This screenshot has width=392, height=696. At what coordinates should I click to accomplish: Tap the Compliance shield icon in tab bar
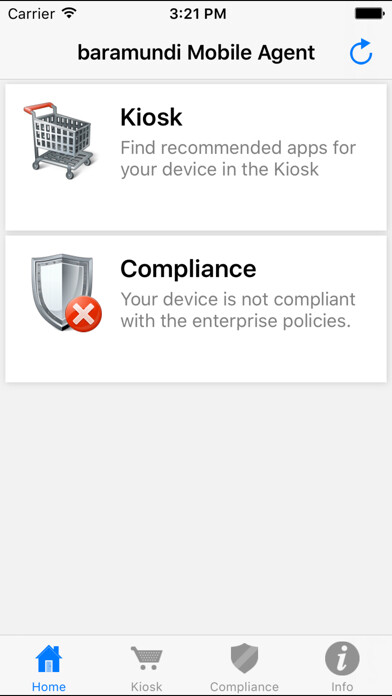coord(244,659)
